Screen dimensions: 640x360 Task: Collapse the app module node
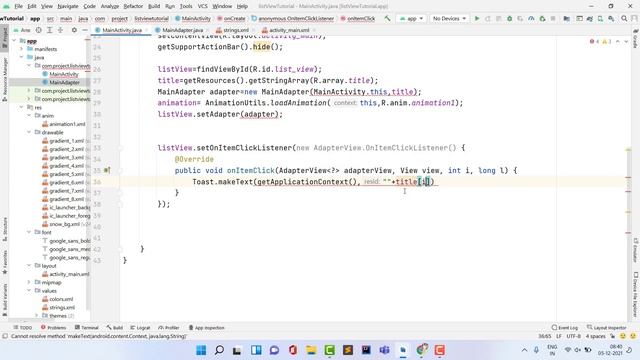pyautogui.click(x=14, y=41)
